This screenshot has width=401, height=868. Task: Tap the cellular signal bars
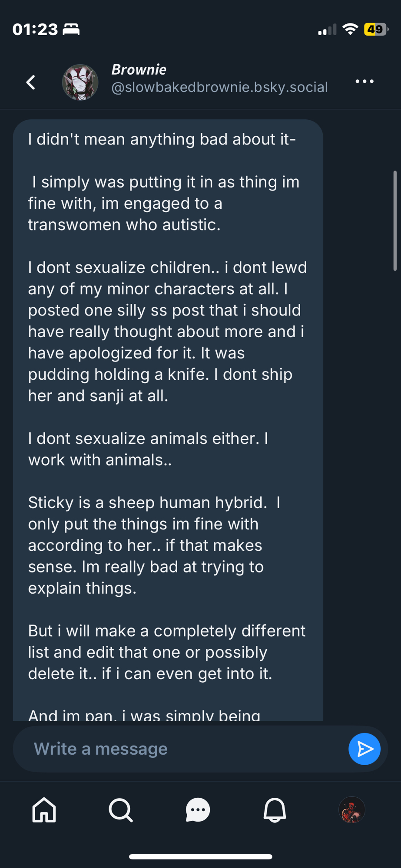[327, 30]
